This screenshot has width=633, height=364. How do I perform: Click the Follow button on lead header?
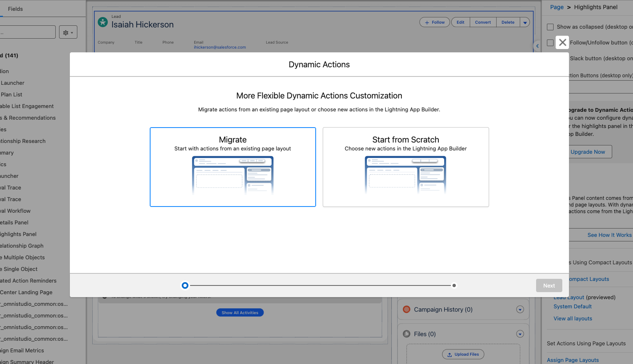435,22
